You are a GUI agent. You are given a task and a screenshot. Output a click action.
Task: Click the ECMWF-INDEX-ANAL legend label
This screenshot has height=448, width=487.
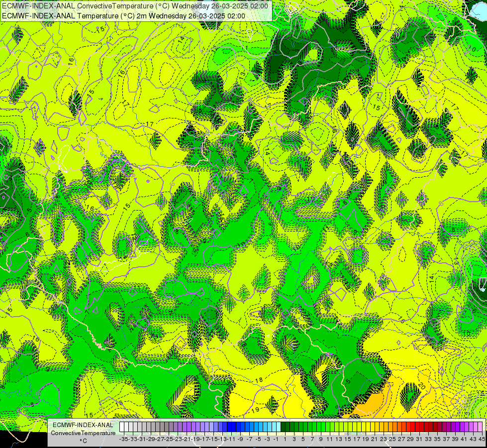click(83, 425)
